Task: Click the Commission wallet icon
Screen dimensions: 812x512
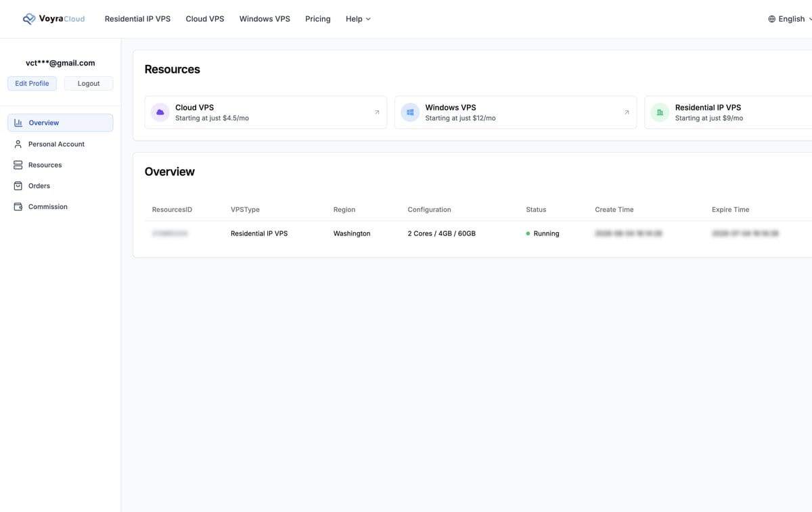Action: click(18, 207)
